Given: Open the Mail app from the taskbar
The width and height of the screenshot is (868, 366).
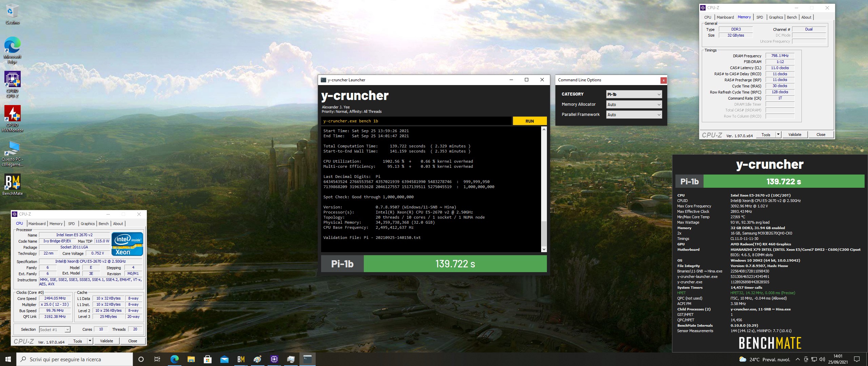Looking at the screenshot, I should coord(224,359).
